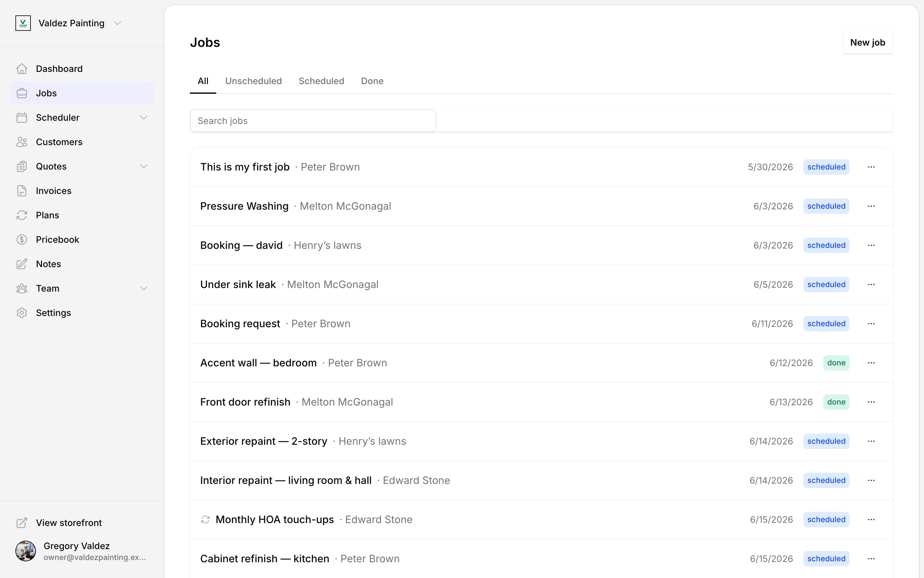Click the done badge on Front door refinish
This screenshot has width=924, height=578.
point(836,402)
